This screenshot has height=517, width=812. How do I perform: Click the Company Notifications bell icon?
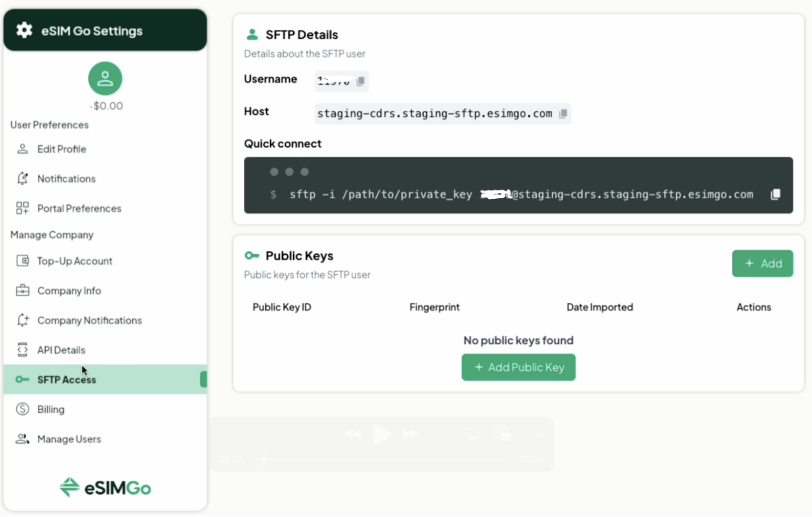tap(23, 320)
